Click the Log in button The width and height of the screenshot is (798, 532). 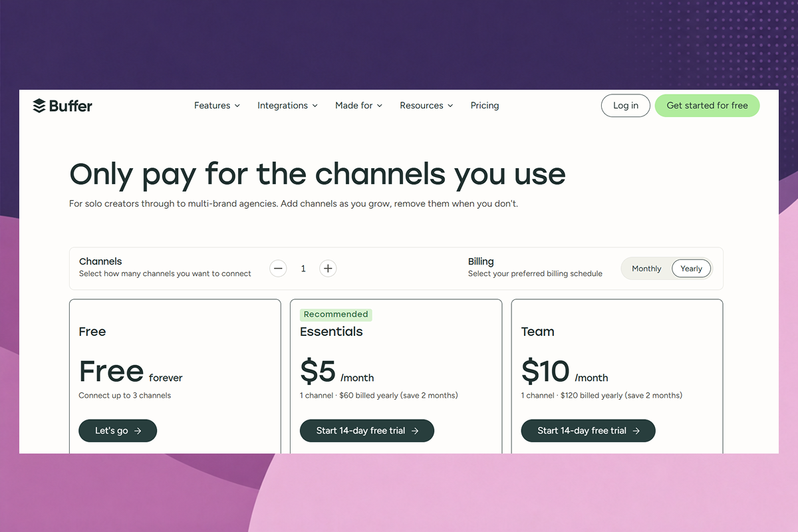click(625, 106)
